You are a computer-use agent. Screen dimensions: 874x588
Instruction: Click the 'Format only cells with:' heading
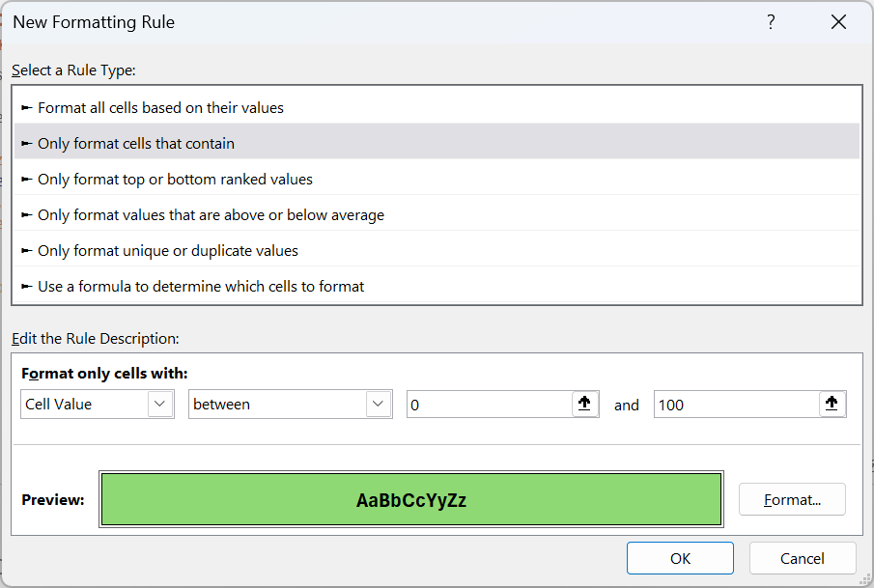click(105, 374)
